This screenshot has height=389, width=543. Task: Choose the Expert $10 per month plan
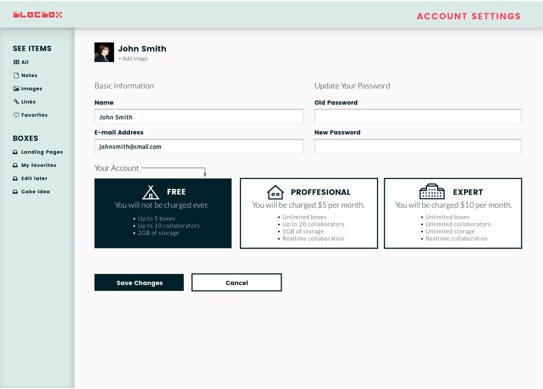click(453, 213)
